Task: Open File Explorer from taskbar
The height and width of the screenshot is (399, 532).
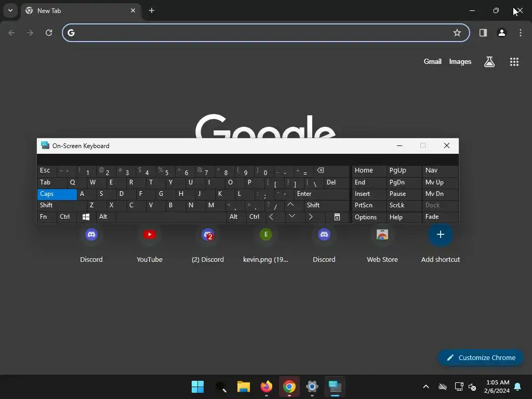Action: 243,387
